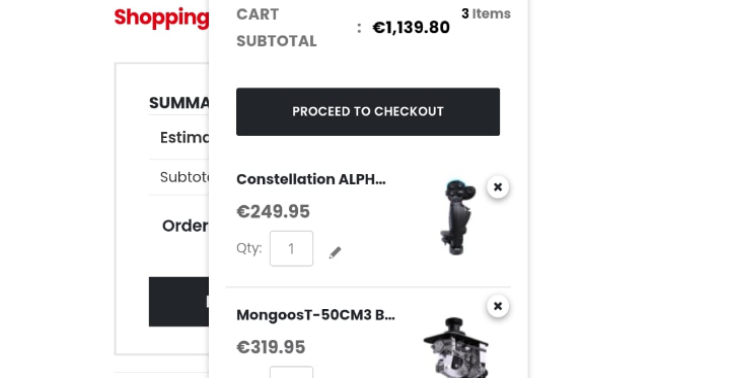Open the Constellation ALPH... product link
The width and height of the screenshot is (730, 378).
pos(311,179)
